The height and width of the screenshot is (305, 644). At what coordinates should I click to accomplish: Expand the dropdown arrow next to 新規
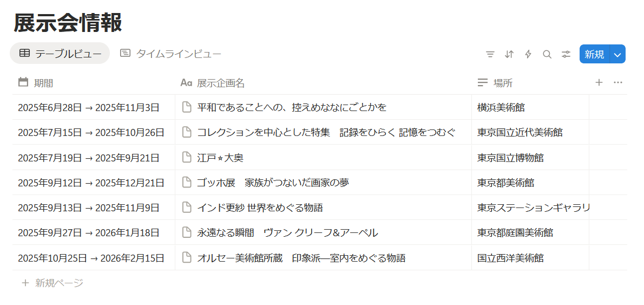[617, 54]
